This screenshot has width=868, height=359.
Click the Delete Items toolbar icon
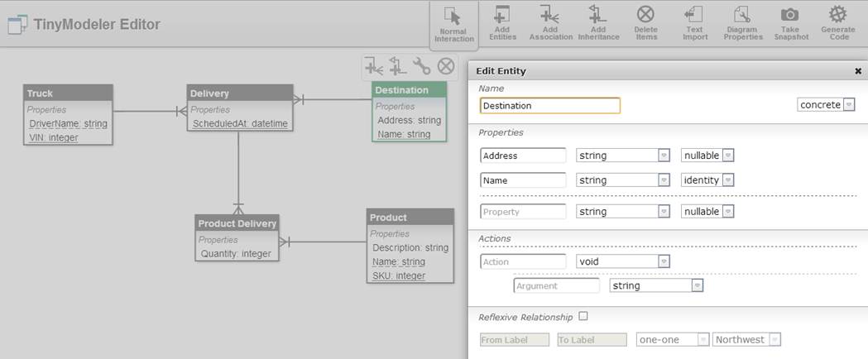tap(645, 22)
